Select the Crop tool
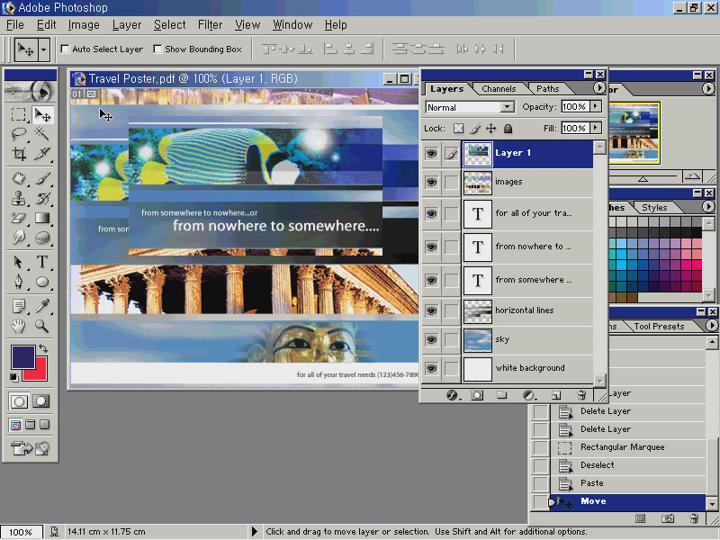This screenshot has width=720, height=540. tap(18, 153)
